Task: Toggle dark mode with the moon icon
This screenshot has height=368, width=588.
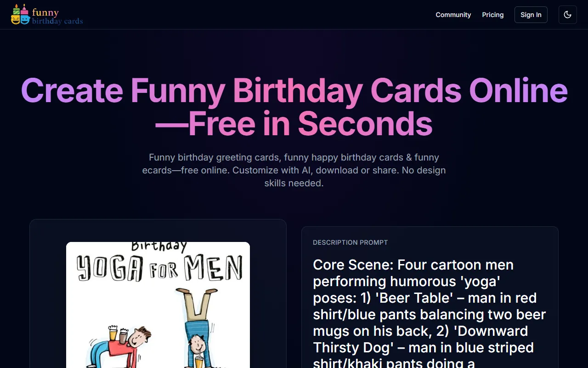Action: pyautogui.click(x=567, y=15)
